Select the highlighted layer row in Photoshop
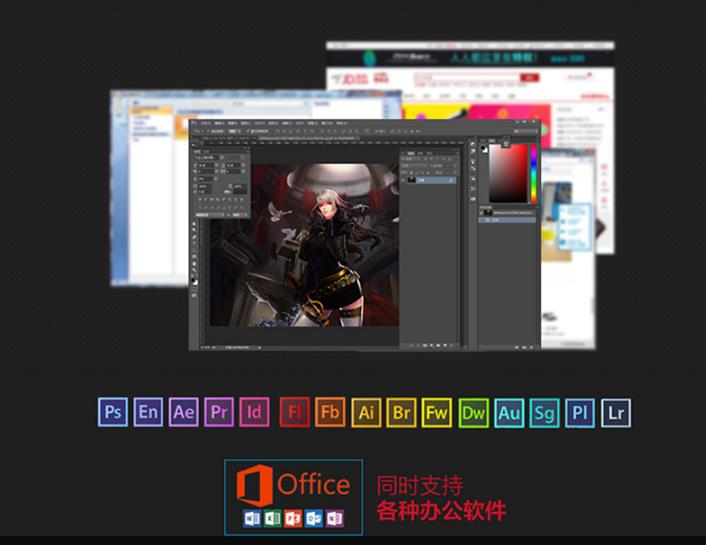Screen dimensions: 706x545 pyautogui.click(x=429, y=180)
